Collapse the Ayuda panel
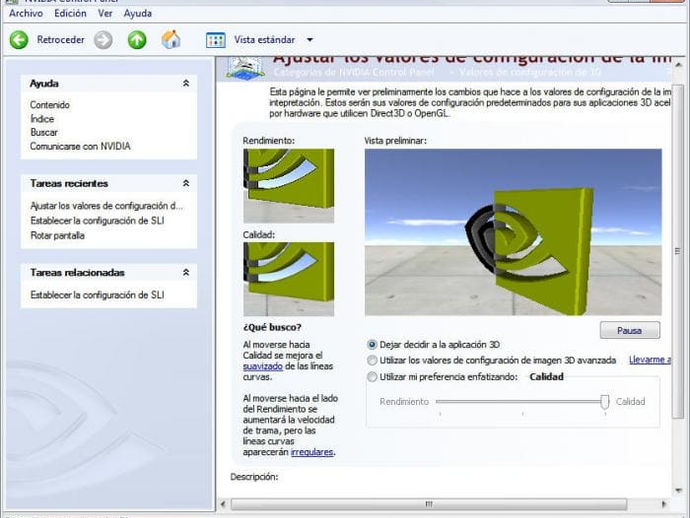690x518 pixels. point(186,83)
